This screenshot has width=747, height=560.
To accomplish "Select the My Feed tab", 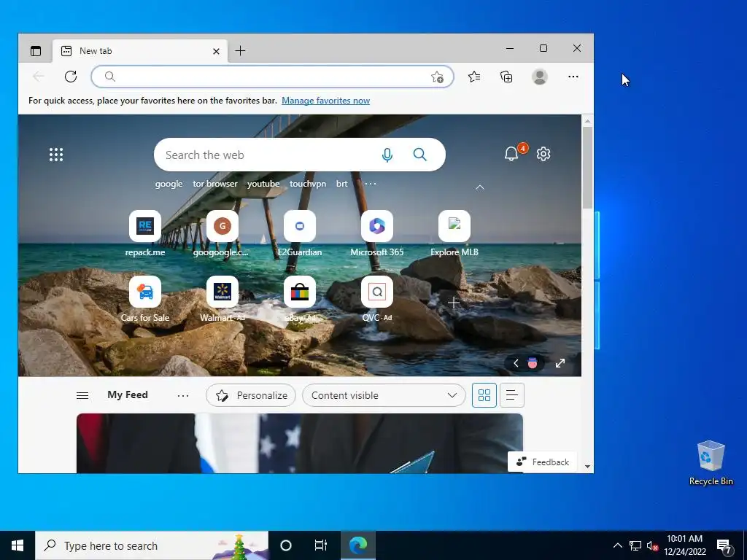I will click(127, 394).
